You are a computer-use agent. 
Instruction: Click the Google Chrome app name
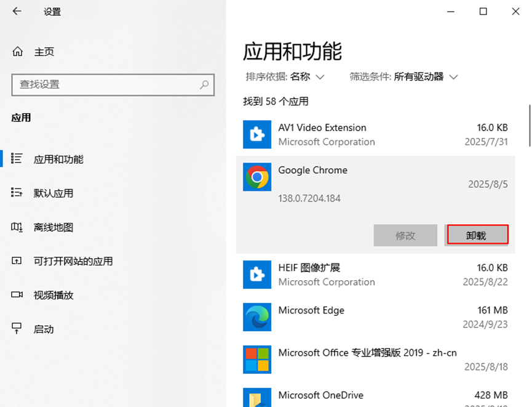click(313, 170)
